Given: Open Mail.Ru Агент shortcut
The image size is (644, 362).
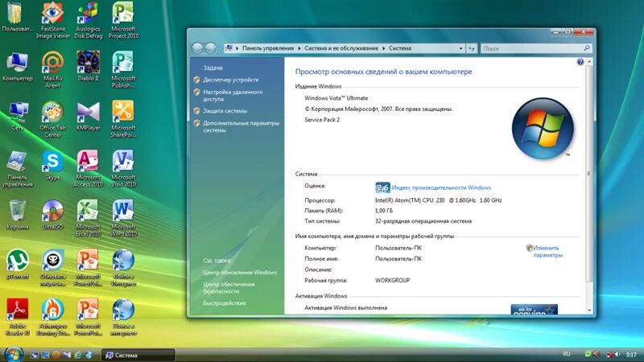Looking at the screenshot, I should tap(52, 70).
